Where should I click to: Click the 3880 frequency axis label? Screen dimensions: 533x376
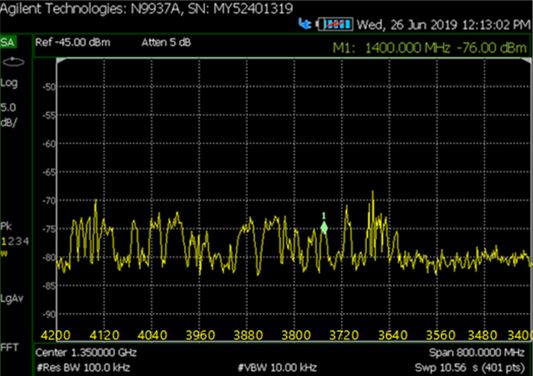(x=248, y=336)
